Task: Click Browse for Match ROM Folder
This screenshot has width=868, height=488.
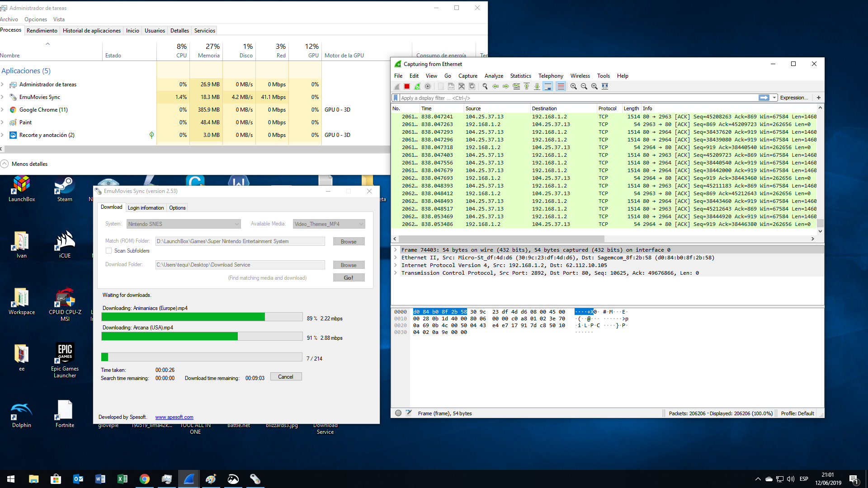Action: pyautogui.click(x=349, y=242)
